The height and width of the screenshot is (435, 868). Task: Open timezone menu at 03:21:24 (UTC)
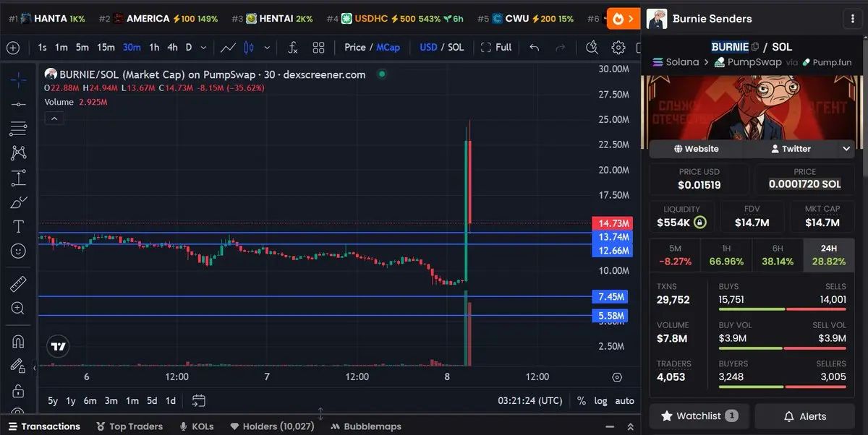coord(530,401)
